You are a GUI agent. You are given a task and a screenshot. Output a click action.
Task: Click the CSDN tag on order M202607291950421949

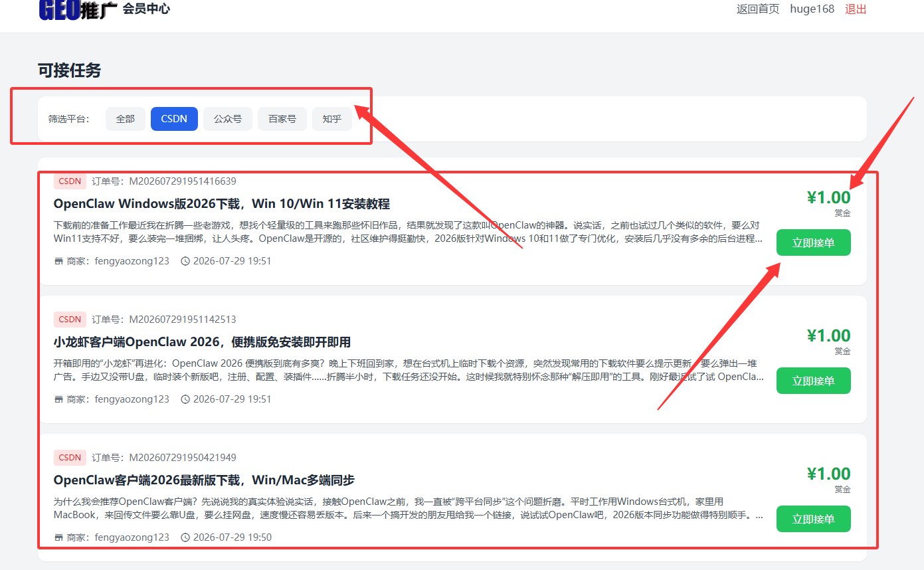tap(70, 458)
